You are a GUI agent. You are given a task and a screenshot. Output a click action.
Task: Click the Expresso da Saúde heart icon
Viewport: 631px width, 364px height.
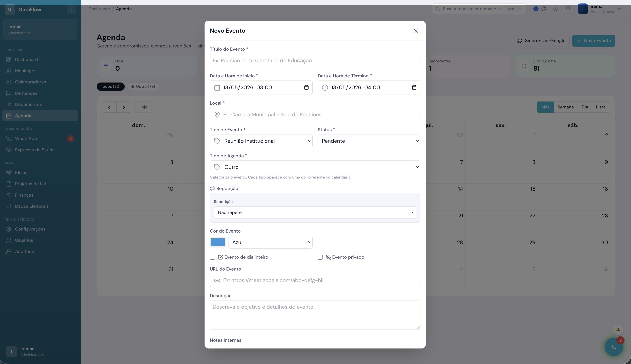point(9,150)
